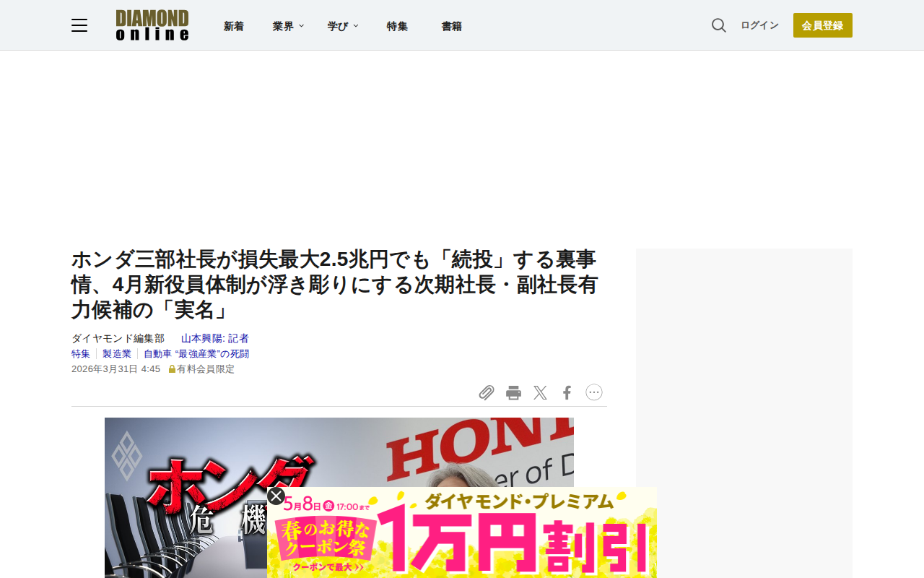Share the article on Facebook
This screenshot has height=578, width=924.
tap(567, 392)
